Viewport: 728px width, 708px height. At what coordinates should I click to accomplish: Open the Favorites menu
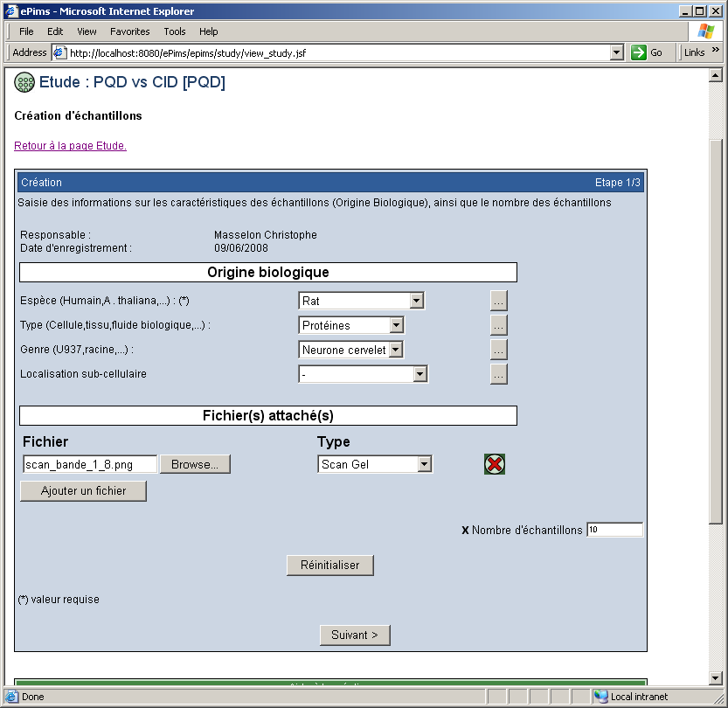click(129, 31)
